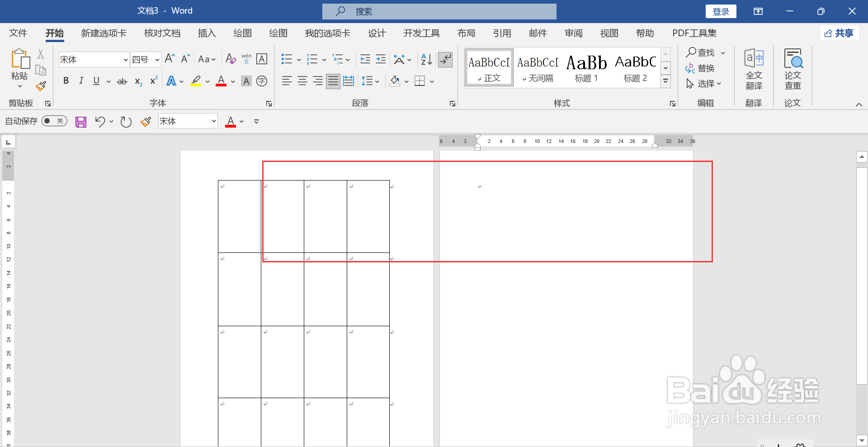This screenshot has height=447, width=868.
Task: Expand numbering list options arrow
Action: coord(324,60)
